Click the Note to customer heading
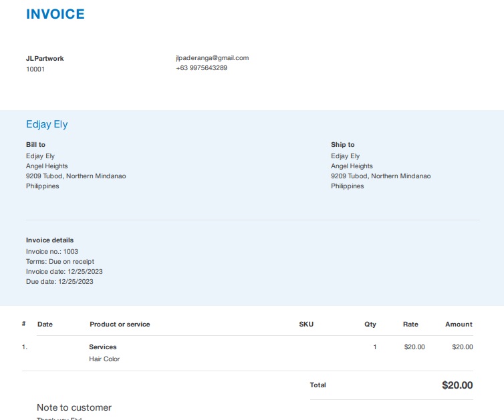Viewport: 504px width, 420px height. click(74, 407)
